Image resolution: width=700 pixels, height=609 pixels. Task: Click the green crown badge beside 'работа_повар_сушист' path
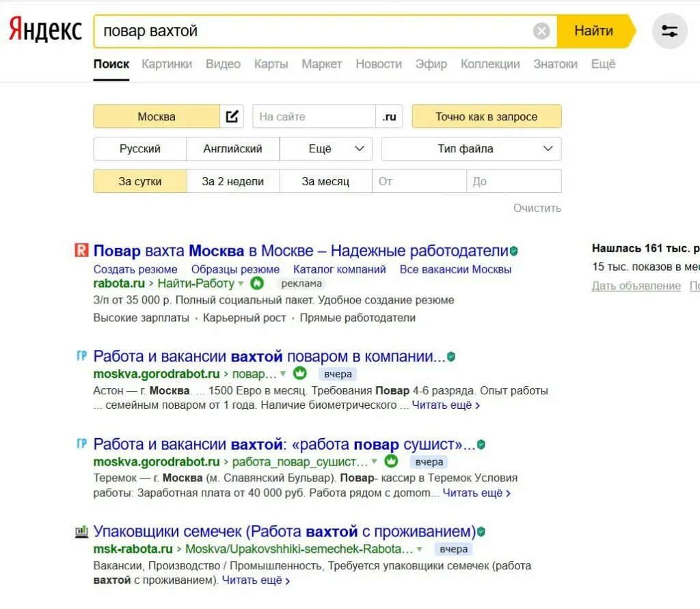pyautogui.click(x=391, y=461)
